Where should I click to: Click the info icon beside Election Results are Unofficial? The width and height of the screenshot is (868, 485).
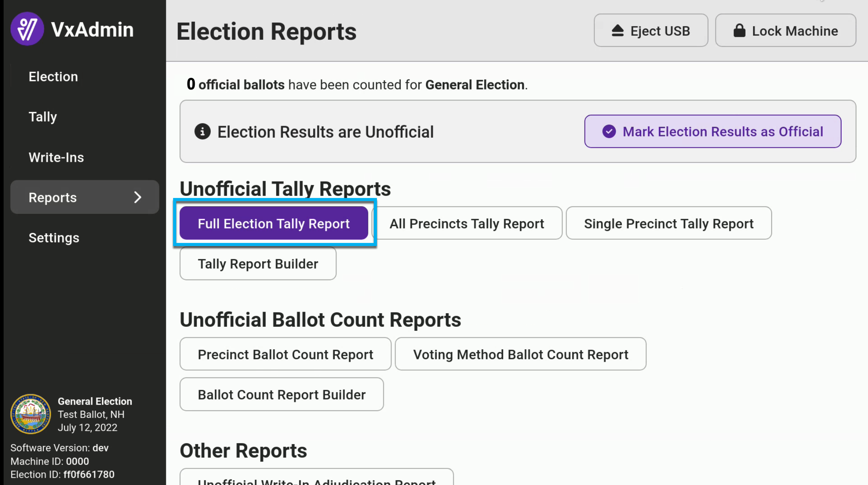(x=202, y=131)
